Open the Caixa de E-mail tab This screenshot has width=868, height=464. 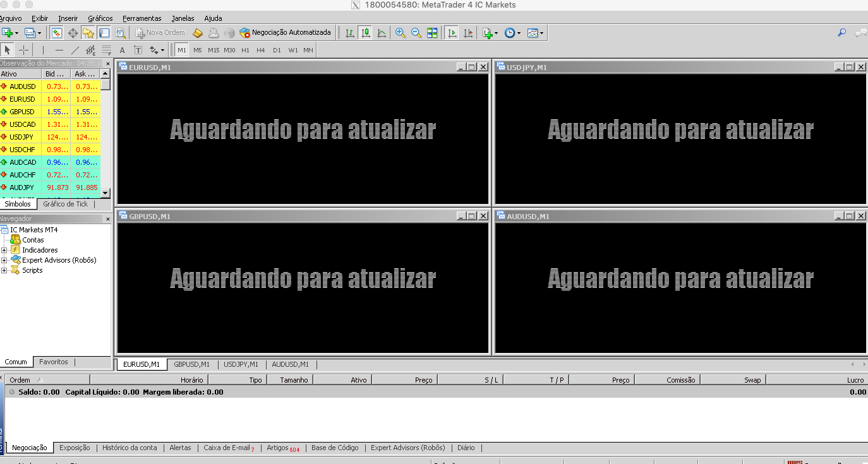click(x=229, y=448)
